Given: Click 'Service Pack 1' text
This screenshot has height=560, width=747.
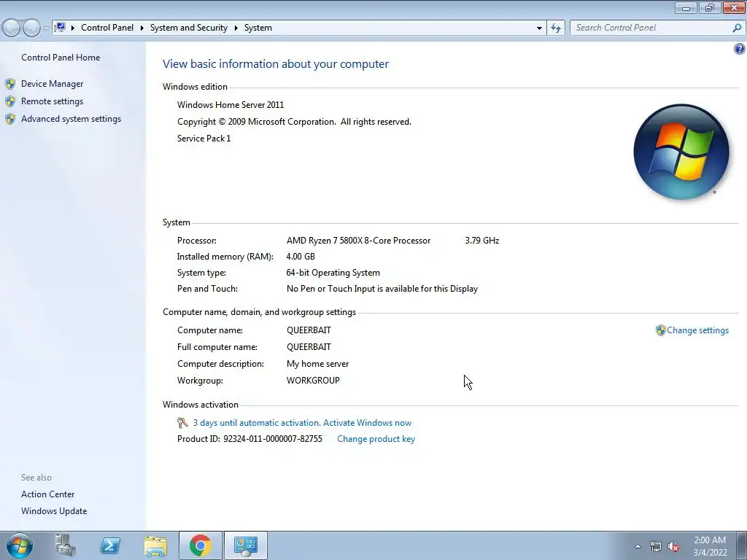Looking at the screenshot, I should click(204, 139).
